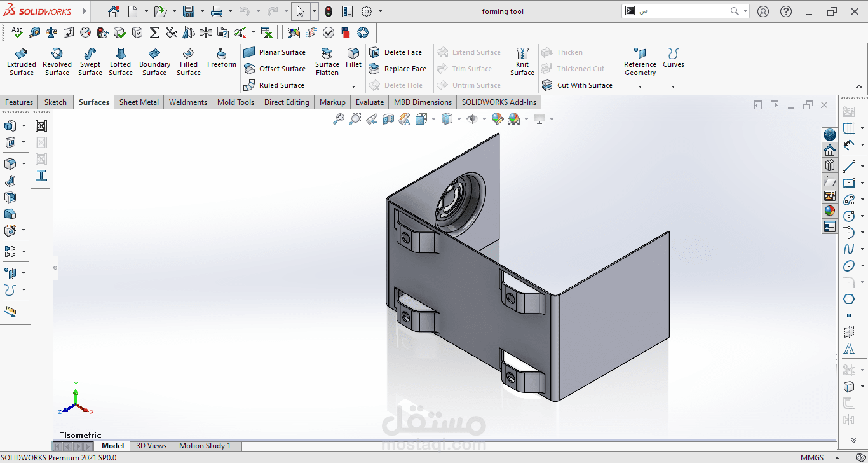Image resolution: width=868 pixels, height=463 pixels.
Task: Open the Edit Appearance color ball icon
Action: tap(498, 119)
